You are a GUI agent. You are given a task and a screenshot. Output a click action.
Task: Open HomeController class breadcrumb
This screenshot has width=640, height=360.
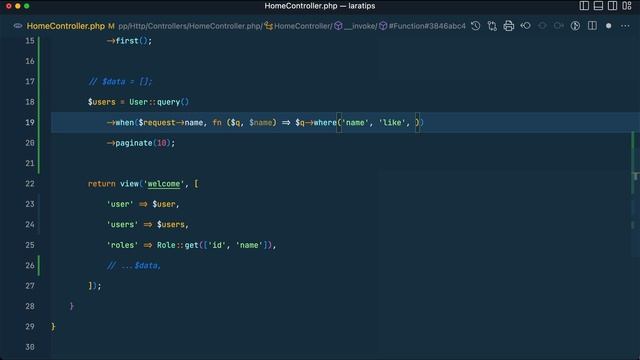(303, 26)
